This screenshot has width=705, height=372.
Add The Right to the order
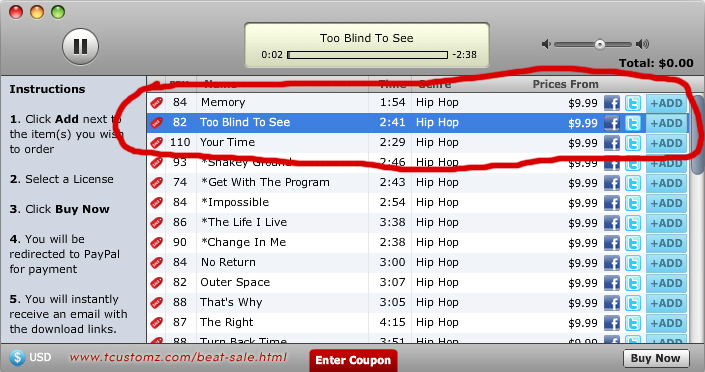click(x=666, y=323)
